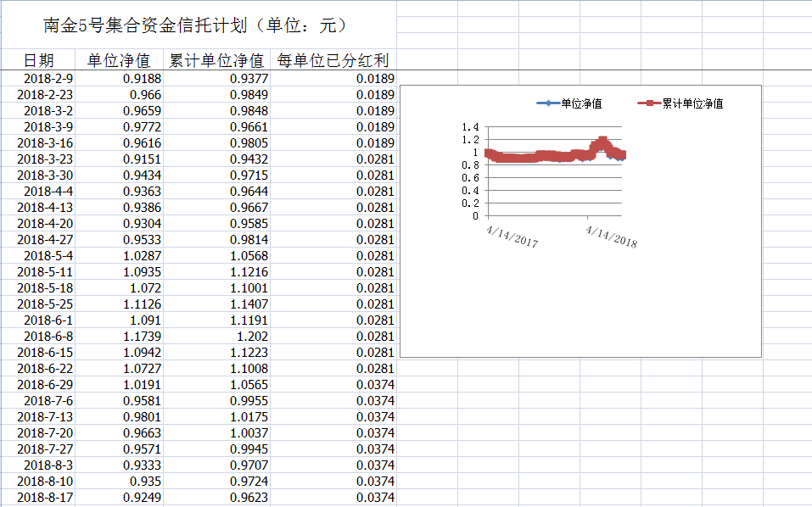
Task: Click the 日期 column header
Action: 38,60
